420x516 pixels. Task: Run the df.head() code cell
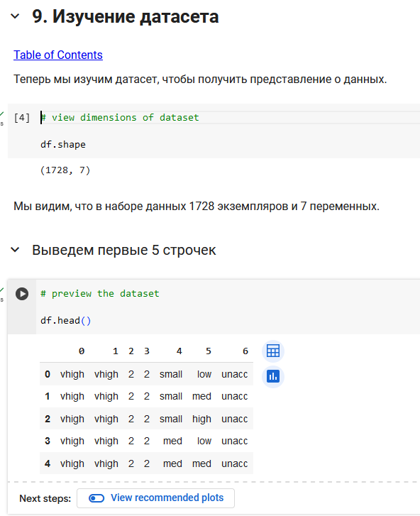click(x=22, y=294)
